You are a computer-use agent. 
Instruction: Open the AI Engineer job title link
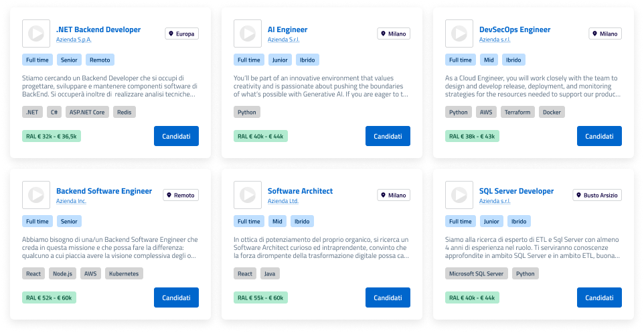(287, 29)
